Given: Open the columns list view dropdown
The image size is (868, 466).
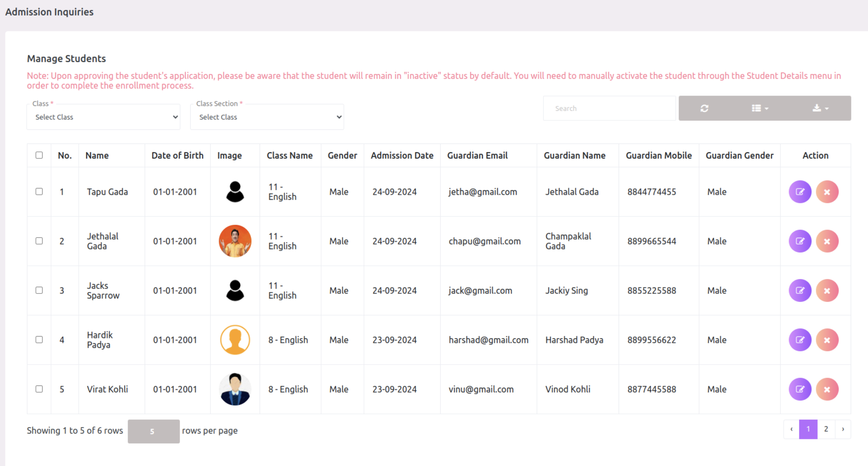Looking at the screenshot, I should click(760, 108).
